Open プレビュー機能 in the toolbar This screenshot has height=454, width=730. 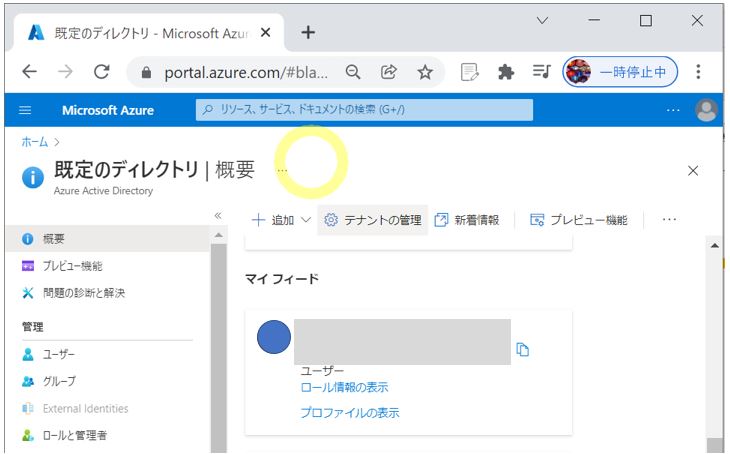tap(579, 220)
